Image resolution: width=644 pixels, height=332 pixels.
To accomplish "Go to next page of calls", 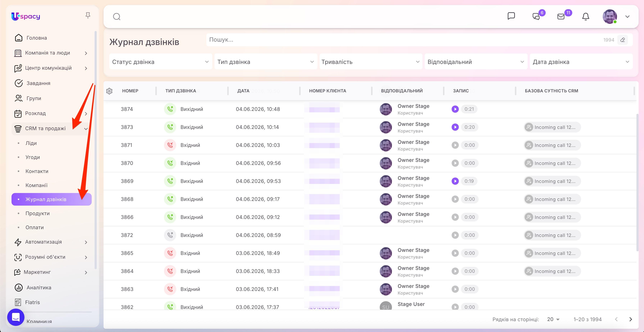I will 631,319.
